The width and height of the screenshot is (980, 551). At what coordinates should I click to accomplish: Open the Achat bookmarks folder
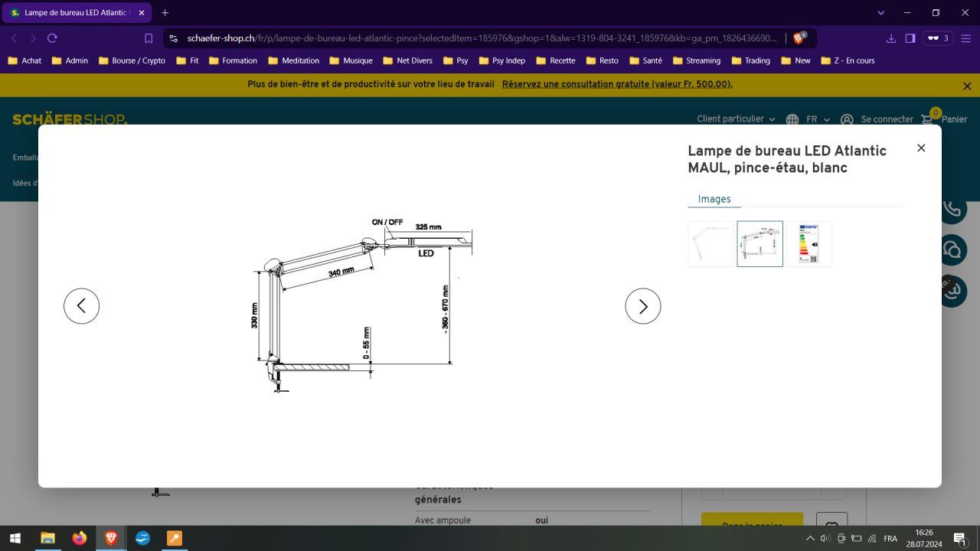click(24, 60)
